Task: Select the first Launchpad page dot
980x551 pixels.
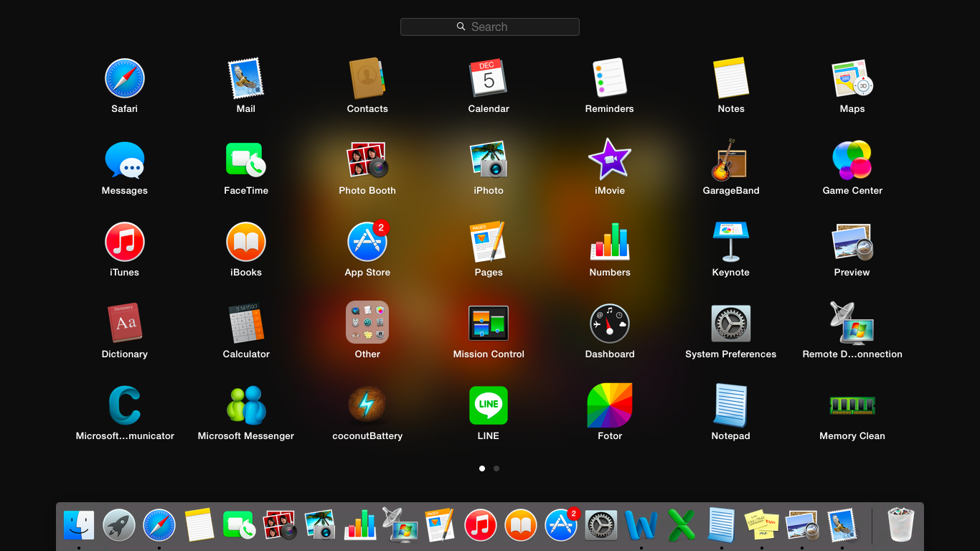Action: pyautogui.click(x=482, y=468)
